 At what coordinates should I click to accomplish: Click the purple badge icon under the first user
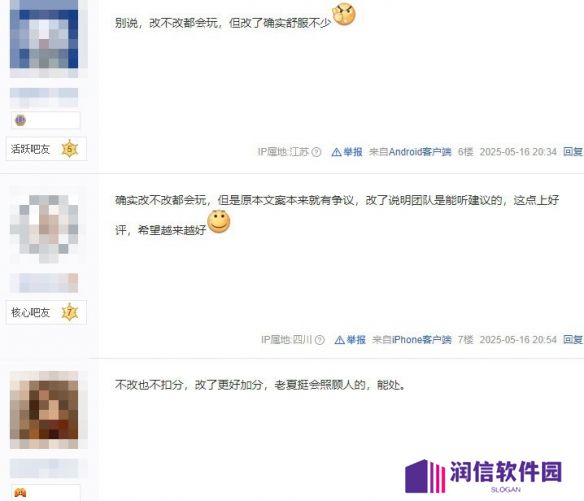tap(20, 120)
